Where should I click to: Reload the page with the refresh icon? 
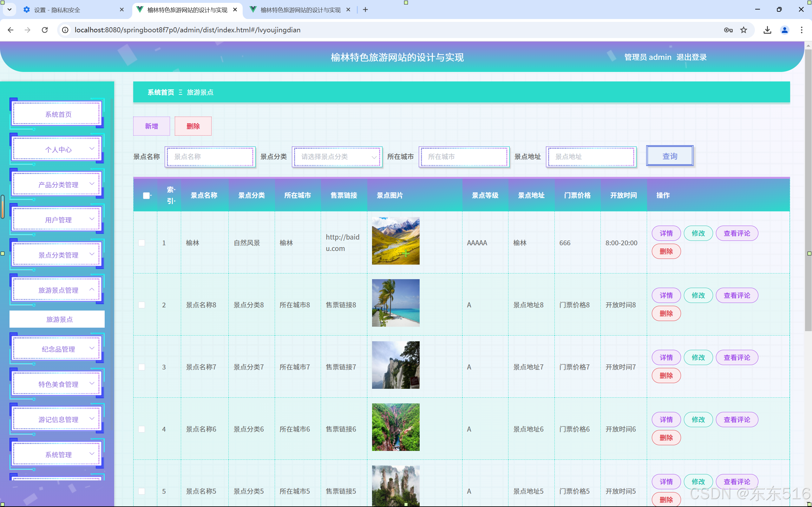(x=45, y=30)
